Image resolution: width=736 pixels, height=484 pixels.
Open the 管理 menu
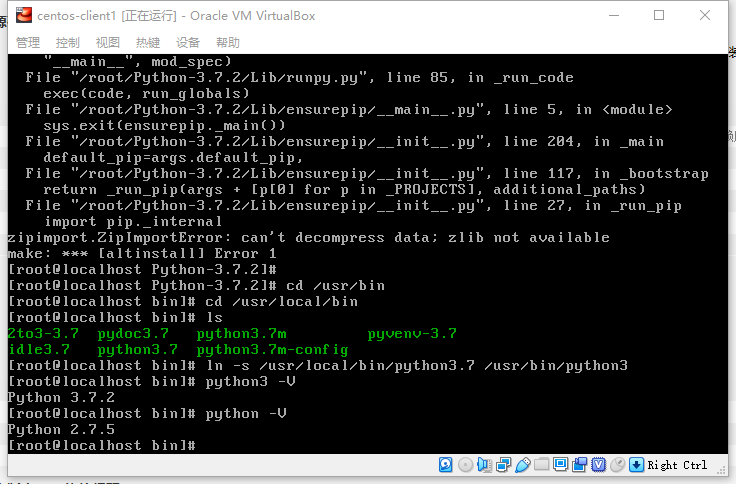(x=28, y=43)
